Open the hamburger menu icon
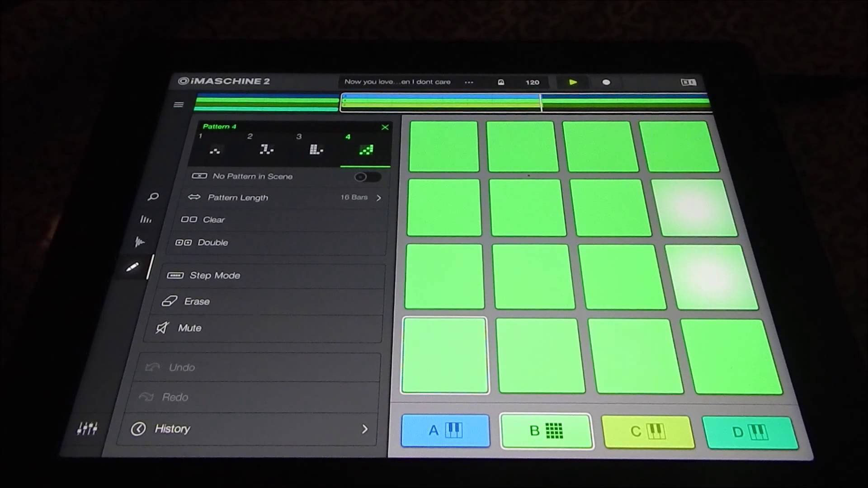 [179, 105]
